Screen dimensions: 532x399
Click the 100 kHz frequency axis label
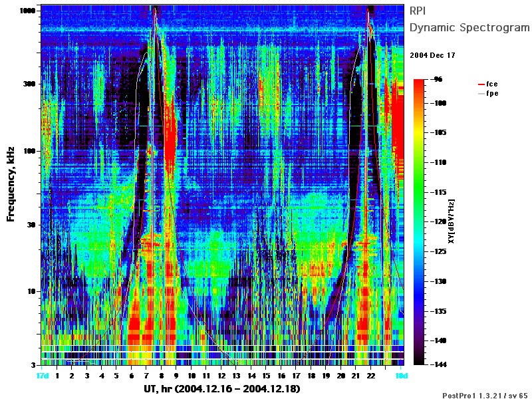(29, 151)
